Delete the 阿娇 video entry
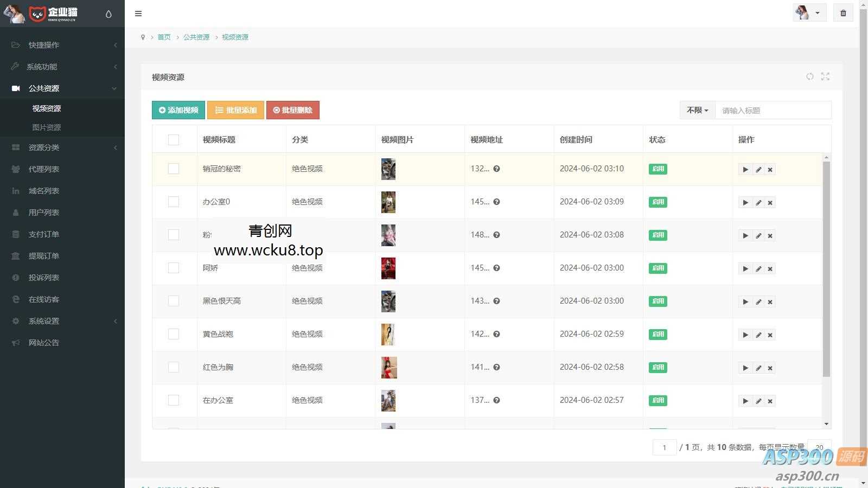Viewport: 868px width, 488px height. pos(770,269)
